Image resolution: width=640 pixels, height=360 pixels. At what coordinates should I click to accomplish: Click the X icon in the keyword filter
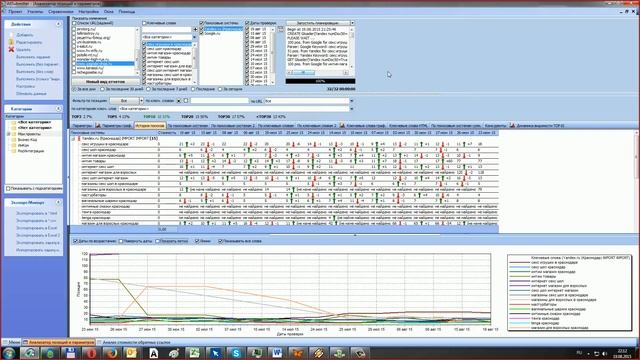click(179, 100)
